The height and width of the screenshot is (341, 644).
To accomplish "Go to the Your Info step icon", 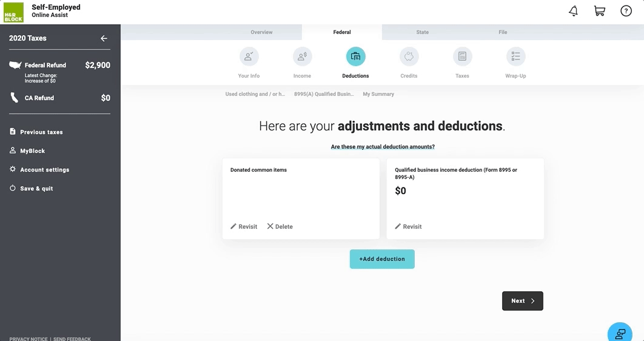I will click(x=249, y=56).
